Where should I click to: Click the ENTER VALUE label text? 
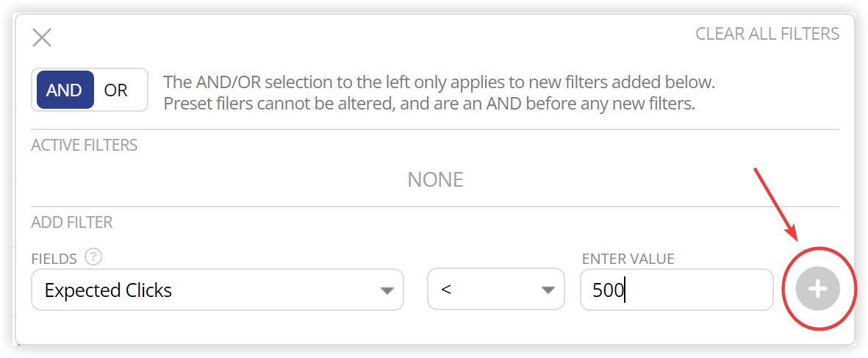click(x=628, y=259)
